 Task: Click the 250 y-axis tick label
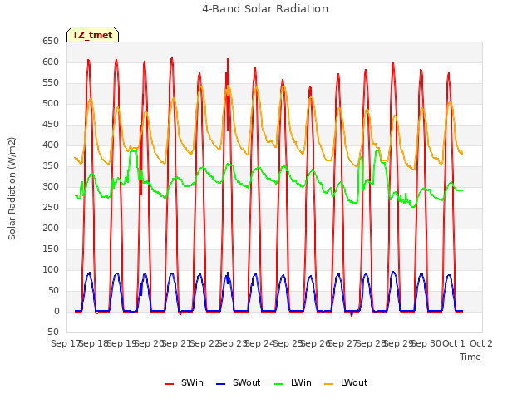pyautogui.click(x=51, y=207)
